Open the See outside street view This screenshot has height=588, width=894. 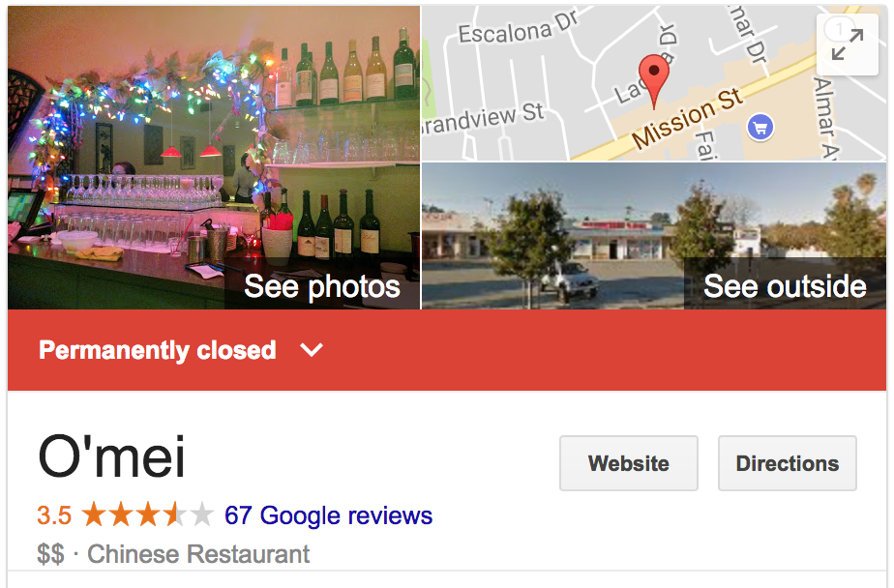(x=785, y=286)
